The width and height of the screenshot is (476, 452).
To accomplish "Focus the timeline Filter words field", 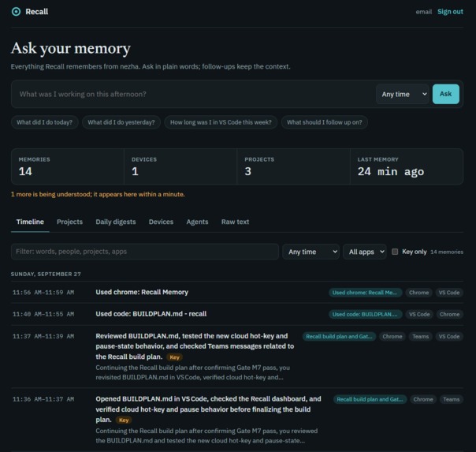I will 145,252.
